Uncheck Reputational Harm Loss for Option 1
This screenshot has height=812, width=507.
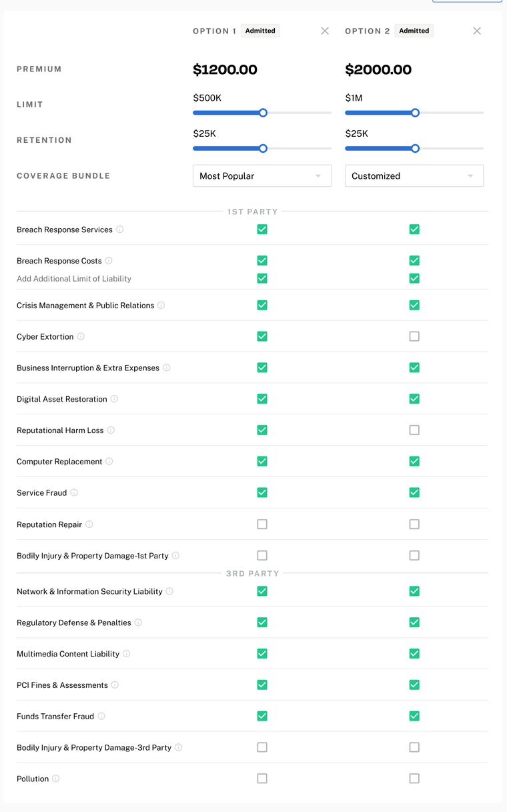pos(262,430)
